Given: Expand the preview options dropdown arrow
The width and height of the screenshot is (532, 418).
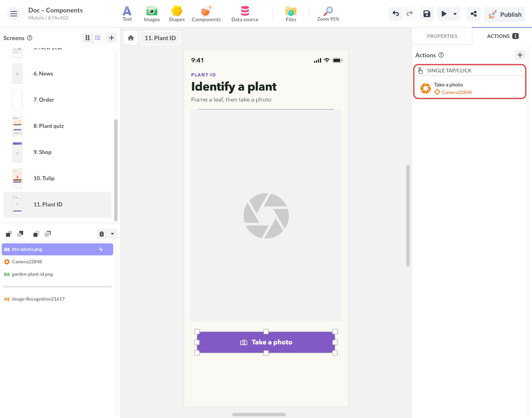Looking at the screenshot, I should click(455, 14).
